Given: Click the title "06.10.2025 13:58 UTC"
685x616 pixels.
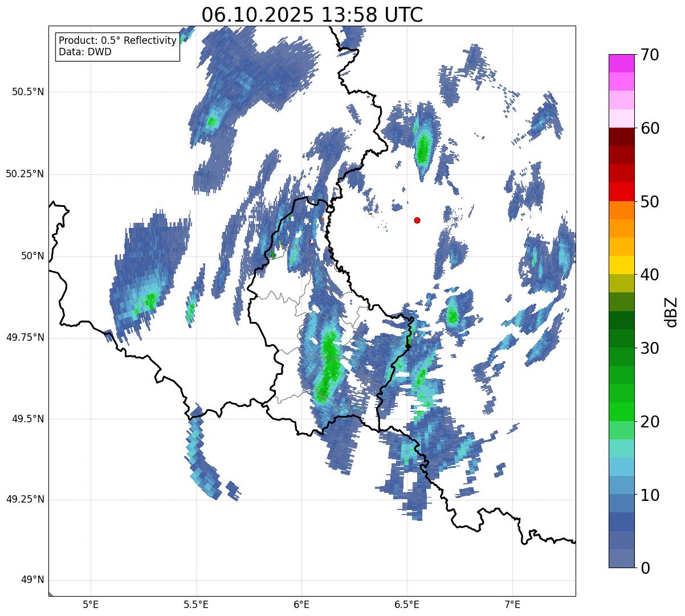Looking at the screenshot, I should (x=312, y=15).
